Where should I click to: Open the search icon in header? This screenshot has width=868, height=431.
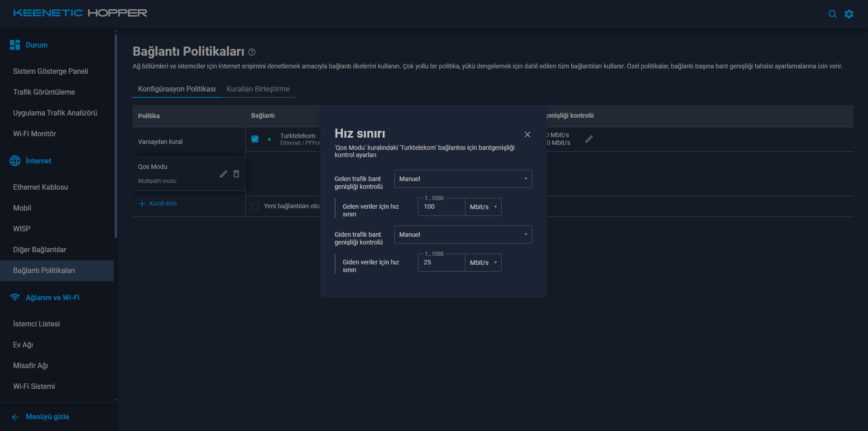pos(832,14)
